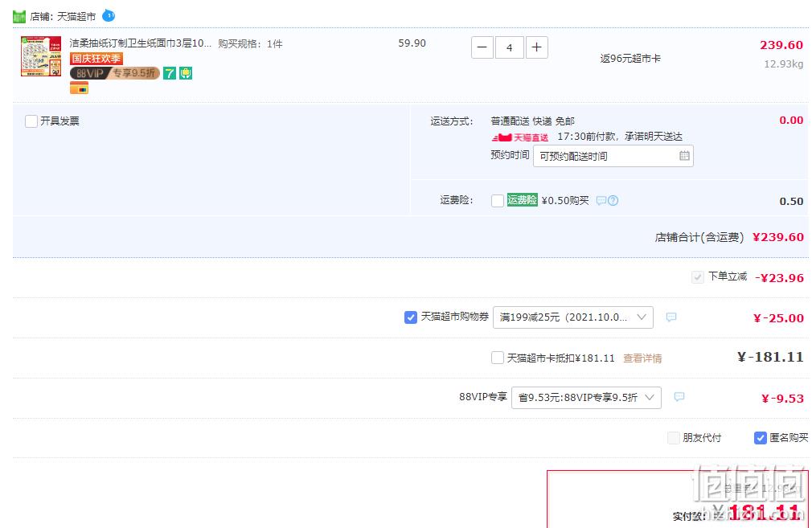This screenshot has height=528, width=812.
Task: Click the 17:30前付款，承诺明天送达 text
Action: [x=620, y=137]
